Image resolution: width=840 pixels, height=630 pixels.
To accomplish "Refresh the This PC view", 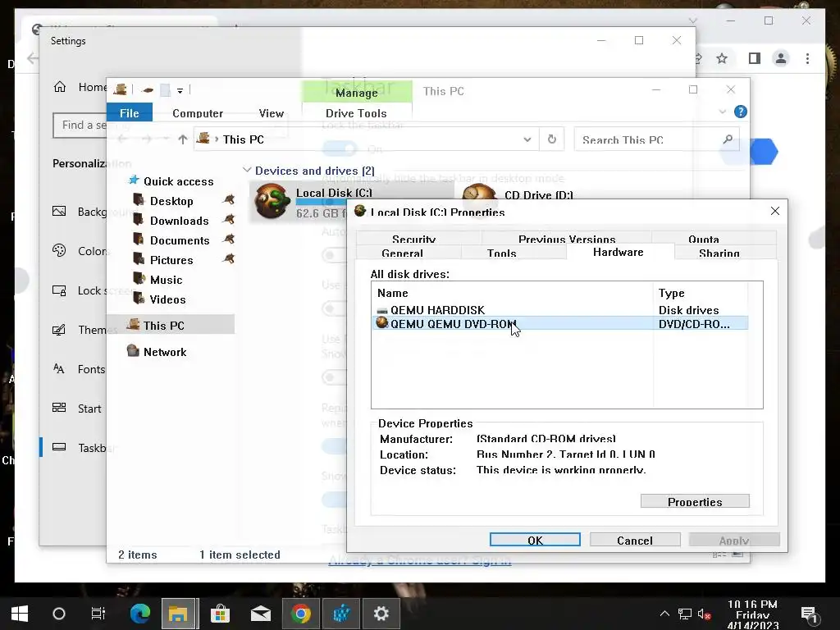I will 552,139.
